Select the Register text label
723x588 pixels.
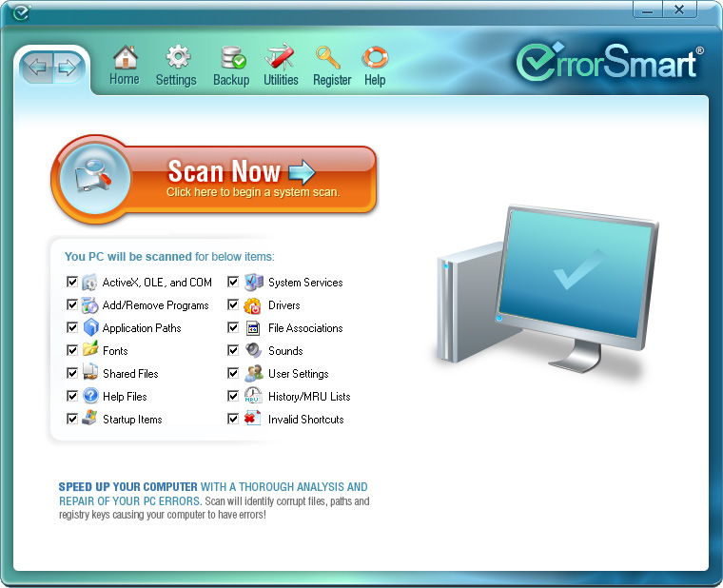tap(332, 80)
